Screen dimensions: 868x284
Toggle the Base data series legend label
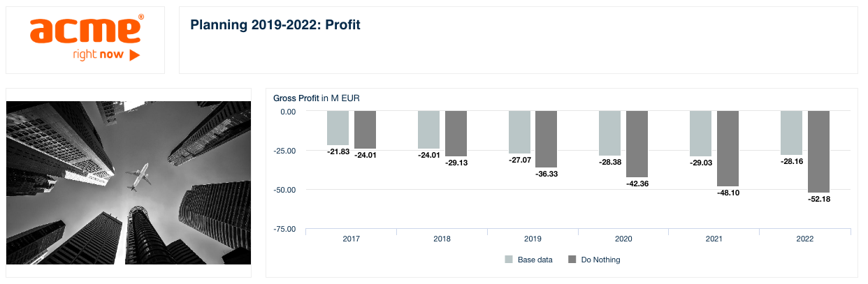pyautogui.click(x=535, y=260)
